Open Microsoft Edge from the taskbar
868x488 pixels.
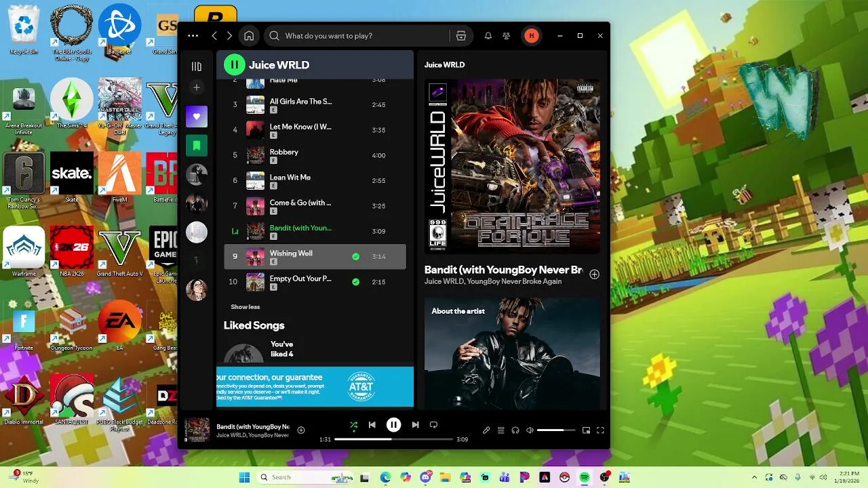[x=385, y=478]
